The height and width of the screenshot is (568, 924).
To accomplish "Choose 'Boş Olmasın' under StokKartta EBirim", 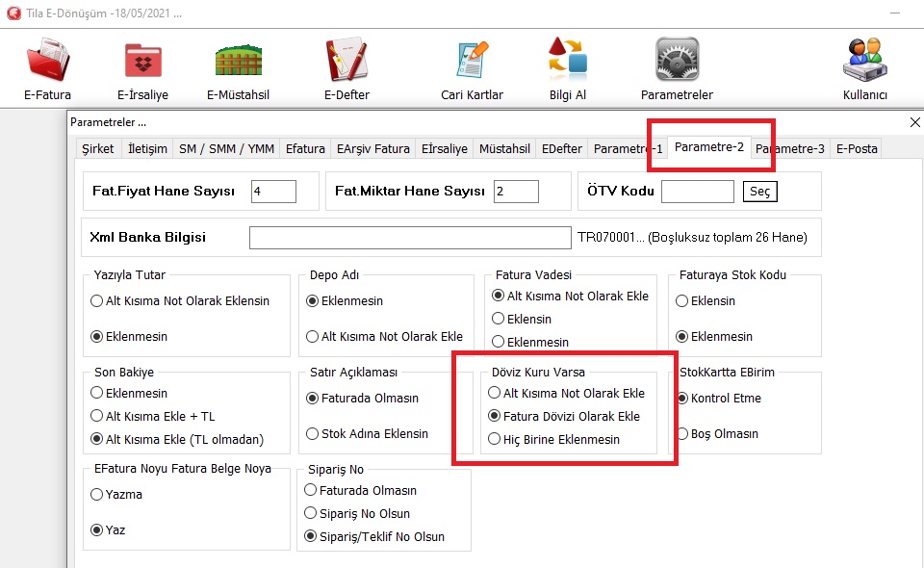I will (682, 434).
